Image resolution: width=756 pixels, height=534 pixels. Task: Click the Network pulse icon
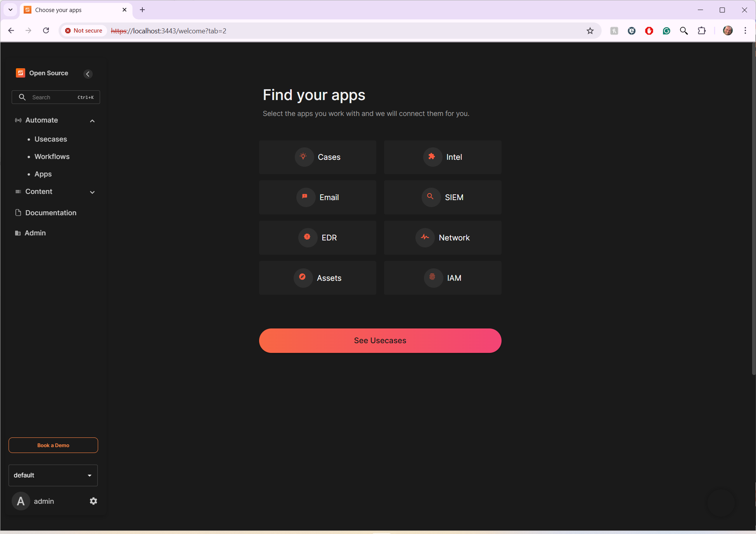(425, 237)
